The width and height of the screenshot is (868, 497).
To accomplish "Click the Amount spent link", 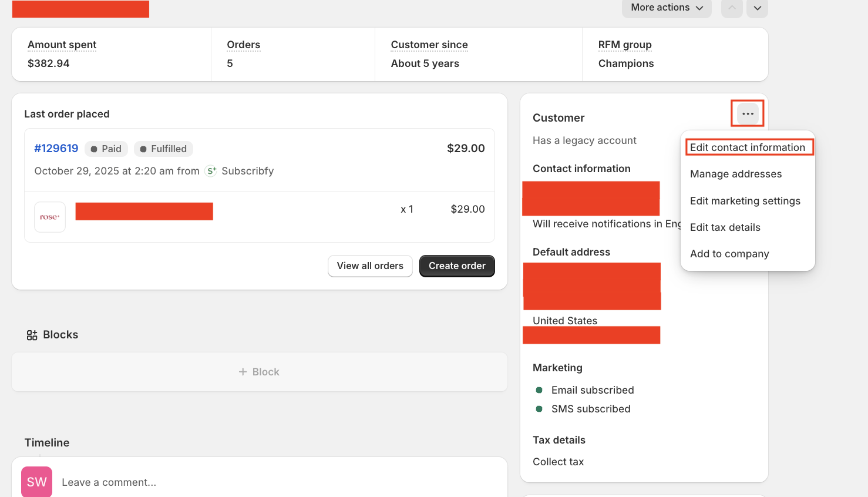I will pyautogui.click(x=62, y=44).
